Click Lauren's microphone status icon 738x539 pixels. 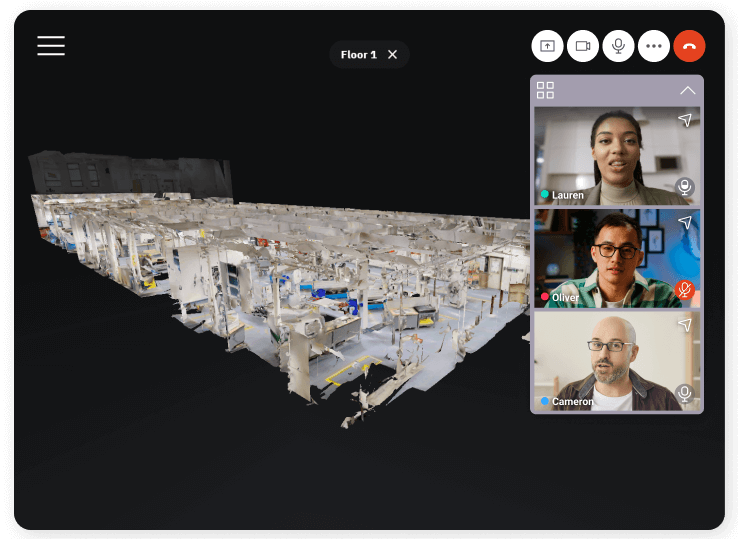tap(684, 187)
